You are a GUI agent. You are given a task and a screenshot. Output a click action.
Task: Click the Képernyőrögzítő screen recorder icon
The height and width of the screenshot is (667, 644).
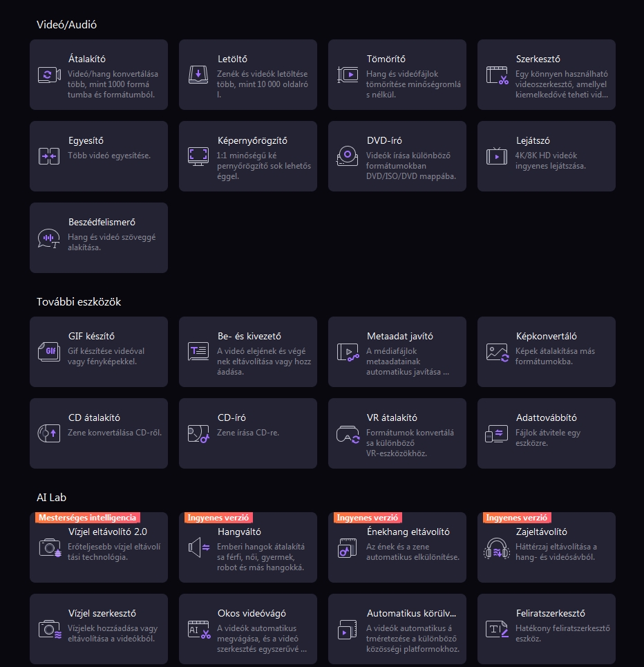tap(198, 156)
